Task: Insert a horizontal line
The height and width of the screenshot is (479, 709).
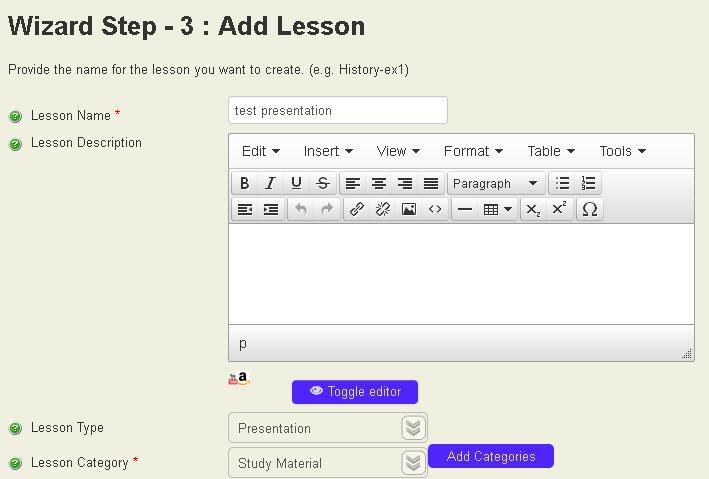Action: 465,209
